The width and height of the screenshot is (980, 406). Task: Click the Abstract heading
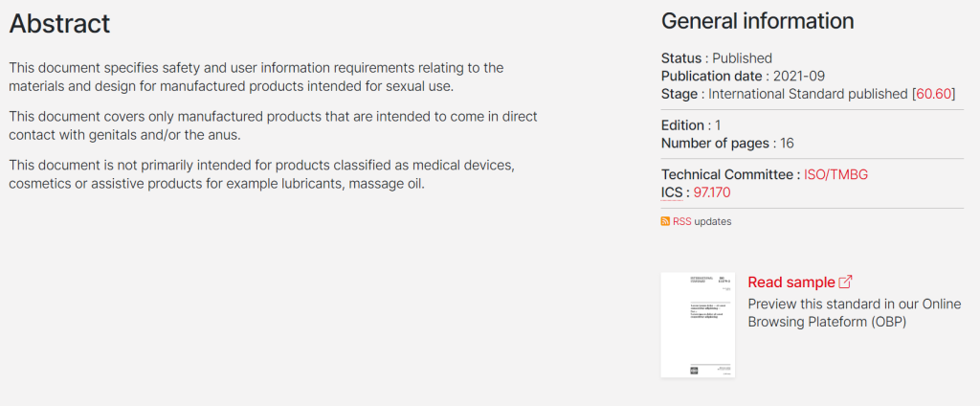[x=60, y=24]
